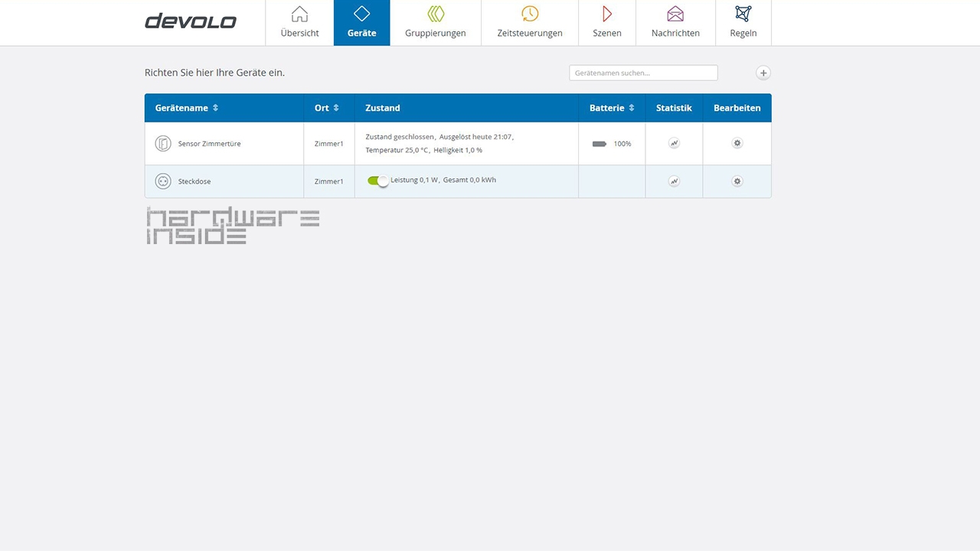
Task: Open statistics for Steckdose
Action: 674,181
